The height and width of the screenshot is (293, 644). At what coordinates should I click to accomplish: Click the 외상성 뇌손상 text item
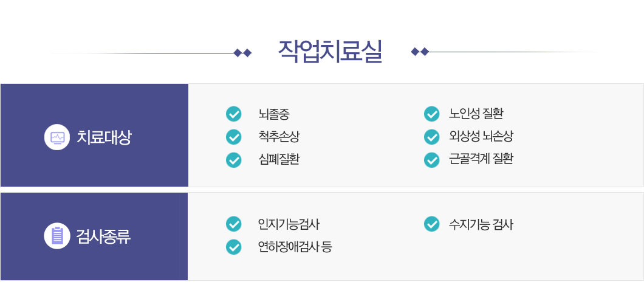pyautogui.click(x=481, y=136)
